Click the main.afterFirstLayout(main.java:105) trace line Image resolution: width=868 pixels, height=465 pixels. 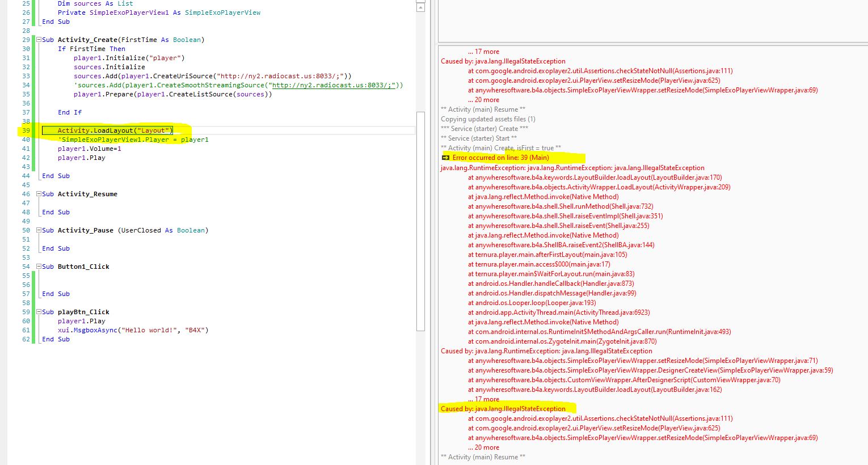point(547,255)
